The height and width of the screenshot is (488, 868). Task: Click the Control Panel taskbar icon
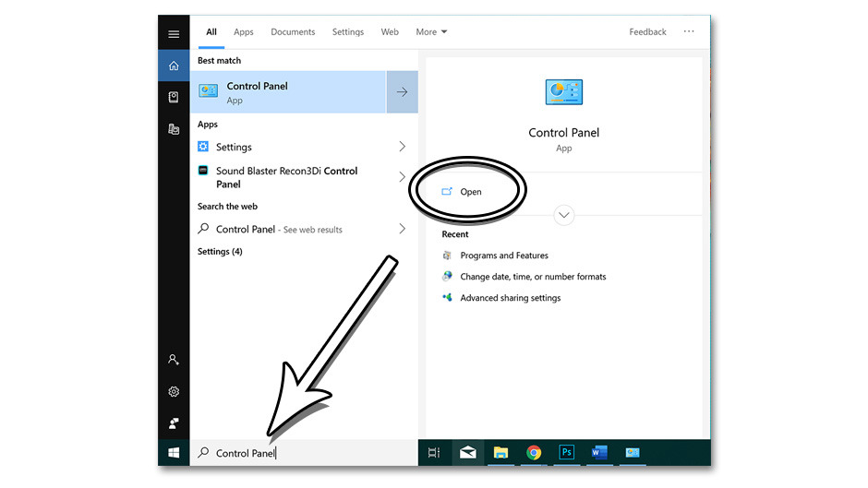(633, 453)
